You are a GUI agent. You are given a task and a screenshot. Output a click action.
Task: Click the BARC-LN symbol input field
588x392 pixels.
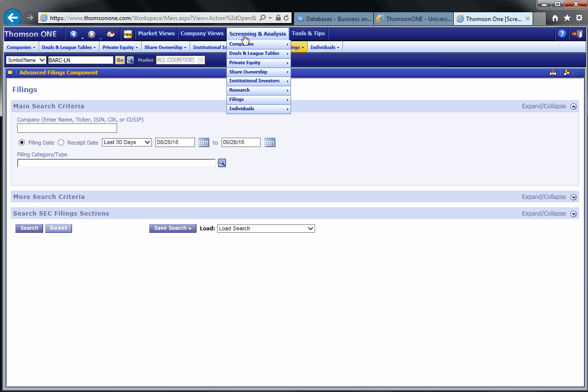click(x=81, y=60)
